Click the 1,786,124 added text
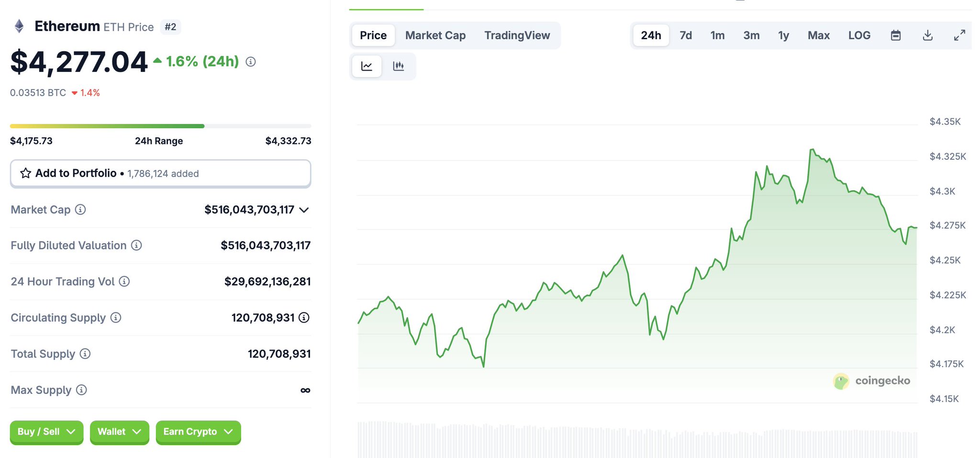This screenshot has width=980, height=458. [163, 174]
